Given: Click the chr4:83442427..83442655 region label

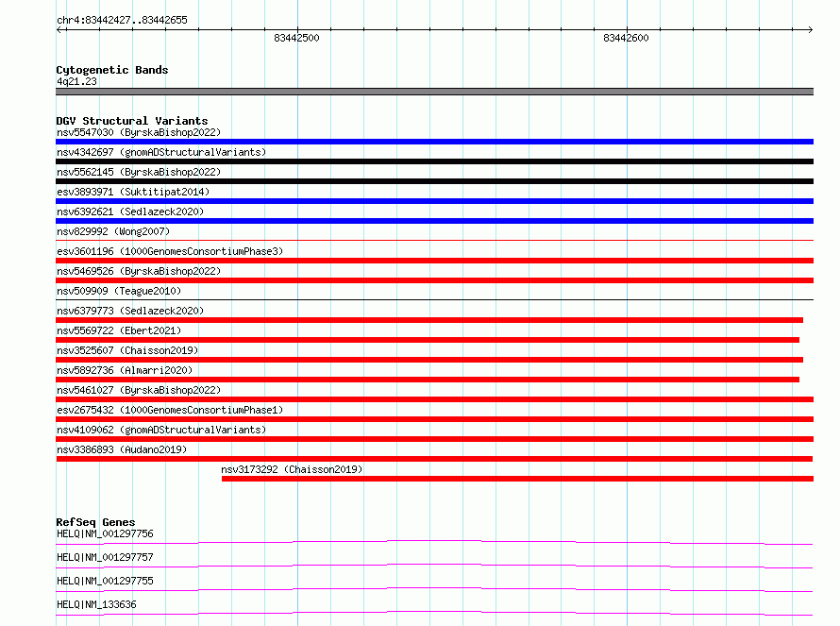Looking at the screenshot, I should (122, 20).
